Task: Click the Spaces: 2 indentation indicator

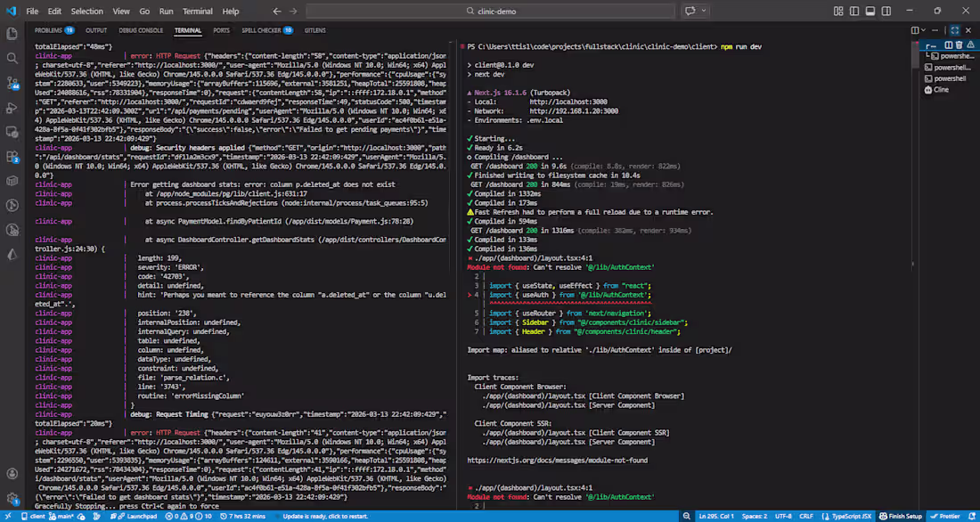Action: click(755, 517)
